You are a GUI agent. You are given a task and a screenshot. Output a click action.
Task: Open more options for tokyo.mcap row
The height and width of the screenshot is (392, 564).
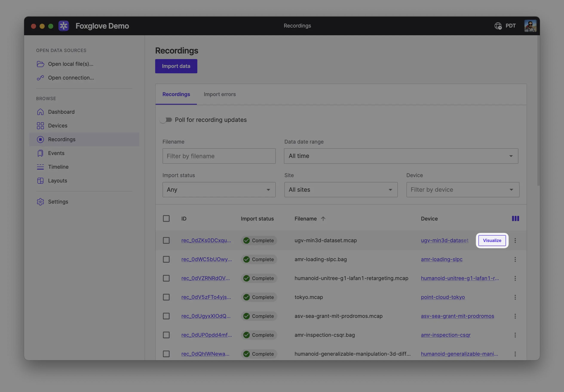click(515, 297)
